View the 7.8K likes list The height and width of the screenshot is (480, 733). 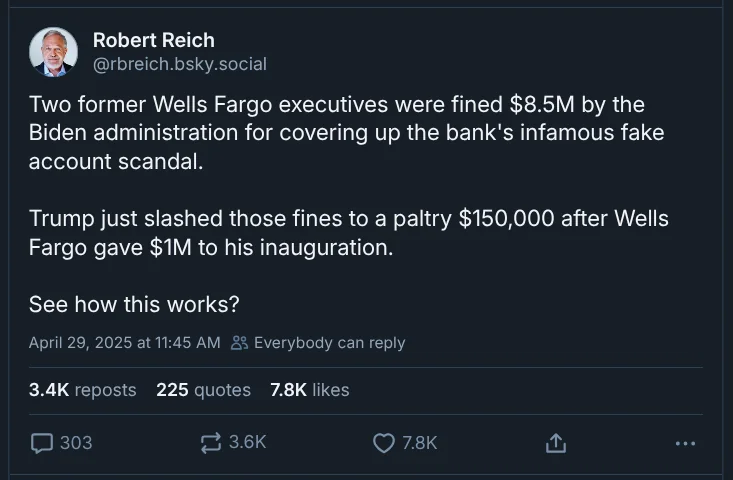tap(309, 390)
